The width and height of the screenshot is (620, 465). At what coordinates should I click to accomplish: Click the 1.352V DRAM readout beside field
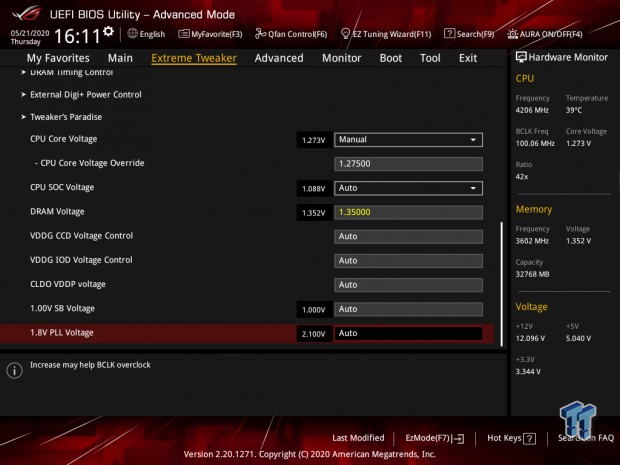(x=314, y=213)
